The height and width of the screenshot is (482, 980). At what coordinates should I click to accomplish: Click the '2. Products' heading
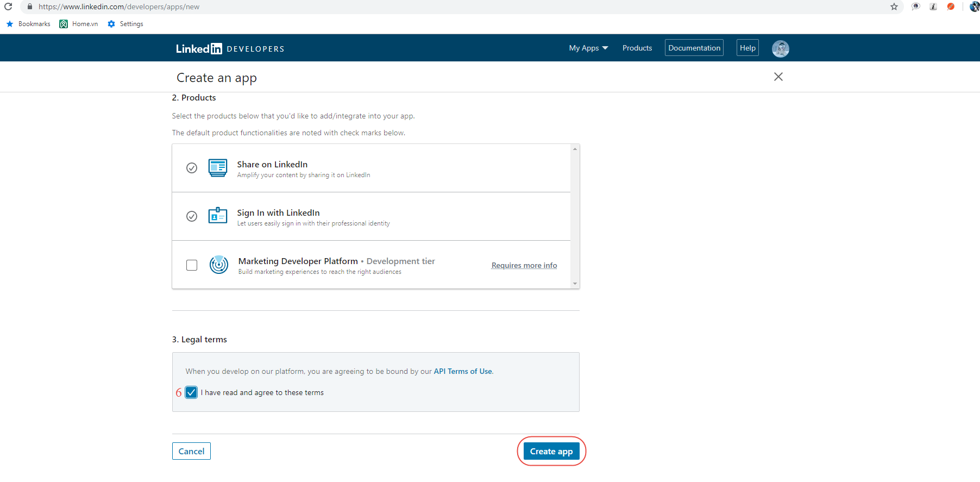tap(194, 97)
